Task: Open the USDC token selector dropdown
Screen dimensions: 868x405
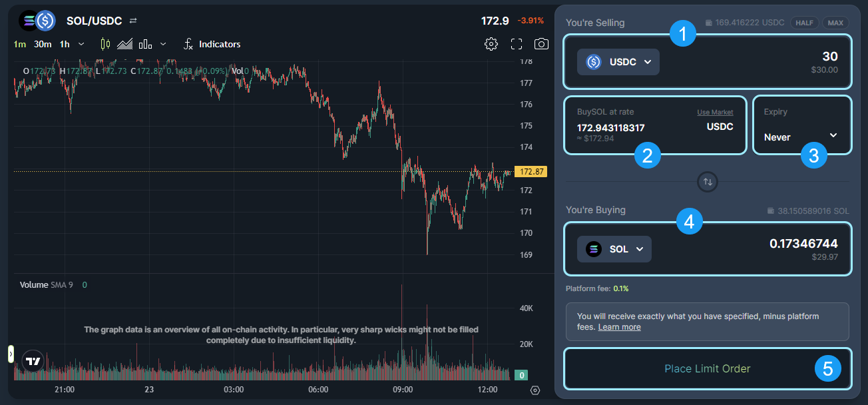Action: [x=618, y=62]
